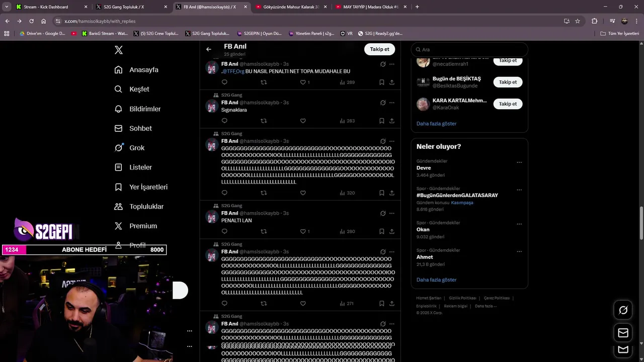Open Ahmet trending topic
This screenshot has height=362, width=644.
pyautogui.click(x=425, y=257)
